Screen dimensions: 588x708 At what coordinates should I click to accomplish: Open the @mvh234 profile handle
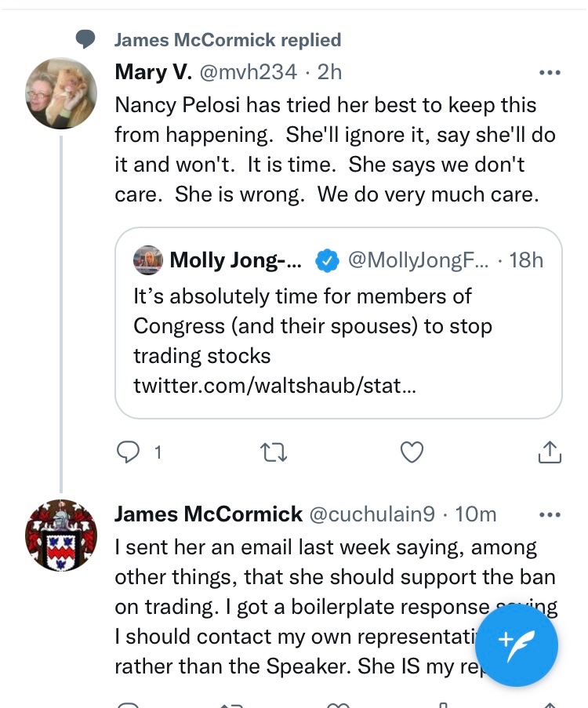(249, 72)
